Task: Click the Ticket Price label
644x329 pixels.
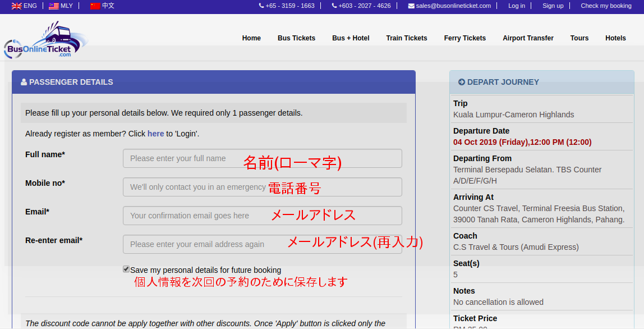Action: 475,318
